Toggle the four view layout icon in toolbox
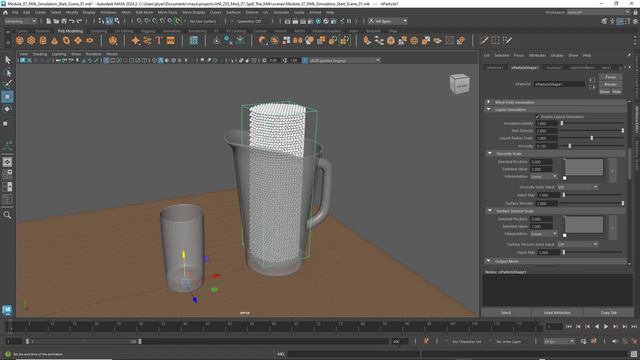 (7, 174)
